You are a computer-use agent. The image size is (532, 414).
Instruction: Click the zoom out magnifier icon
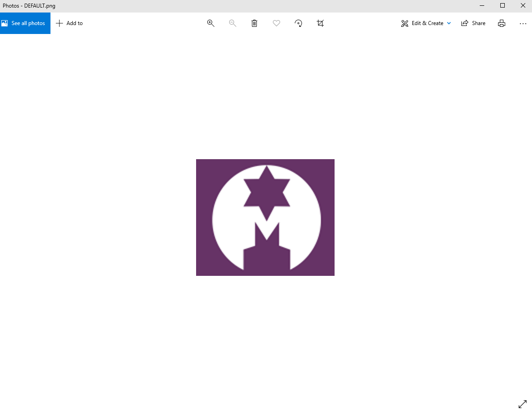pos(232,23)
